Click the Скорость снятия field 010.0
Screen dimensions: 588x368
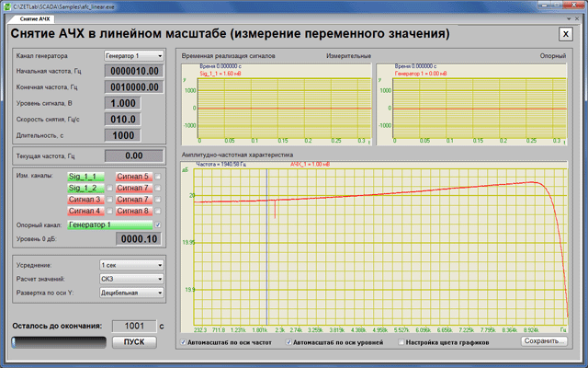pyautogui.click(x=122, y=120)
